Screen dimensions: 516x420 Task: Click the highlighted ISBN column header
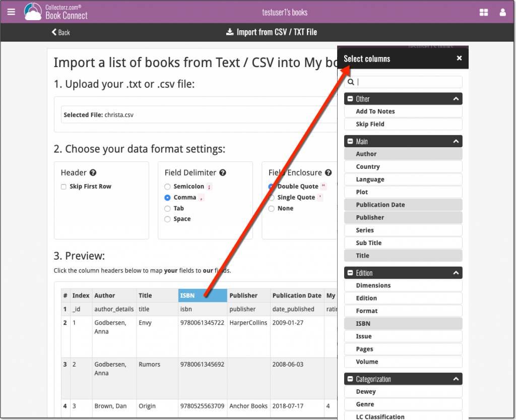point(202,295)
